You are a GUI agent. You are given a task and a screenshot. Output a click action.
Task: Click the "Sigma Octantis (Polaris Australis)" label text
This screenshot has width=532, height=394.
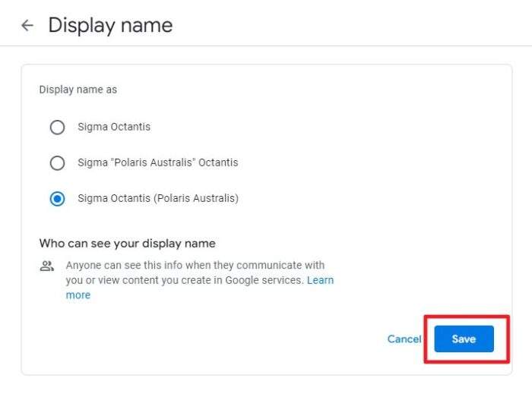(158, 198)
